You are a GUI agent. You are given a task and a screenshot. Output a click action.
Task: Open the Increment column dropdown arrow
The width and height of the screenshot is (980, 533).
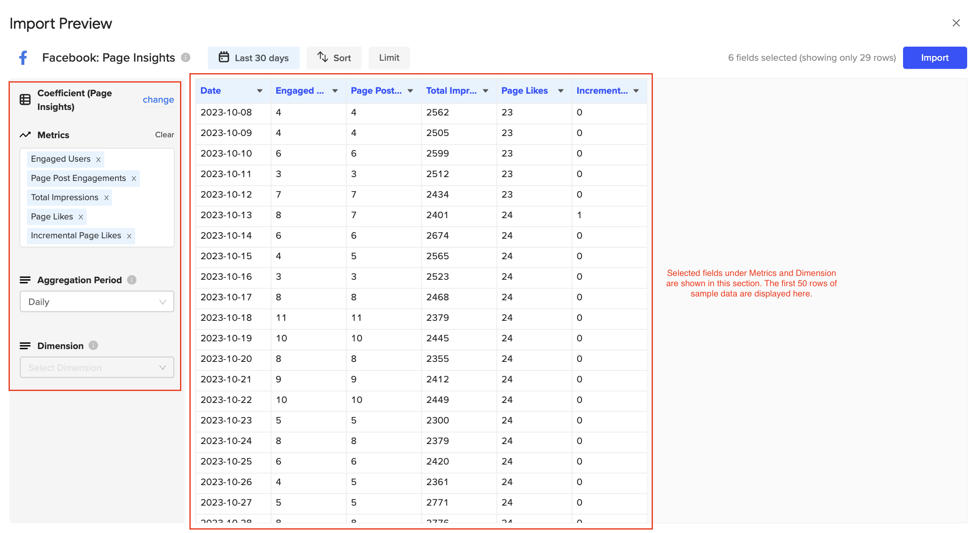636,91
